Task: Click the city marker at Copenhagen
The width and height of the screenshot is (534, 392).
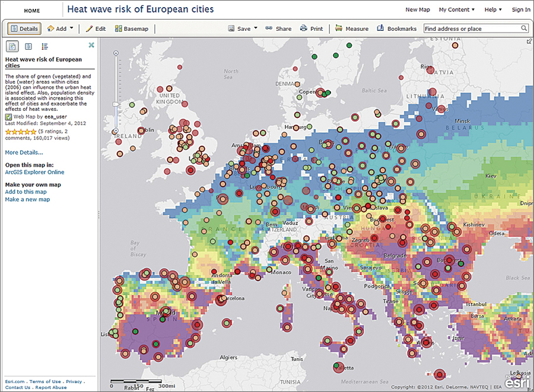Action: click(x=321, y=93)
